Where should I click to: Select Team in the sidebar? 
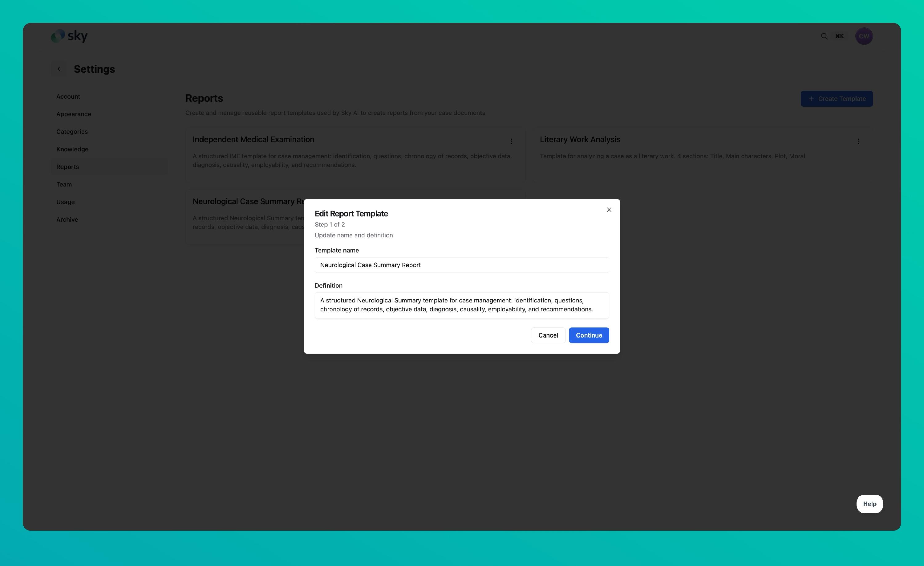[x=64, y=184]
